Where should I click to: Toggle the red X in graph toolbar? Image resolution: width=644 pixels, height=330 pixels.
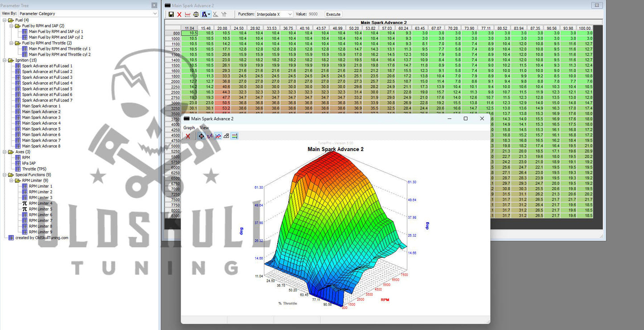pos(188,136)
